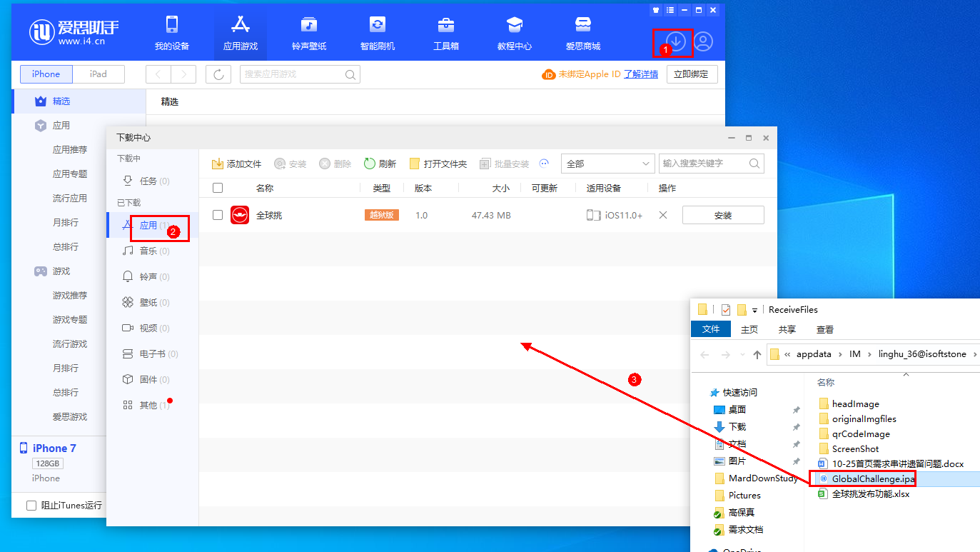
Task: Click the 立即绑定 button
Action: (x=692, y=74)
